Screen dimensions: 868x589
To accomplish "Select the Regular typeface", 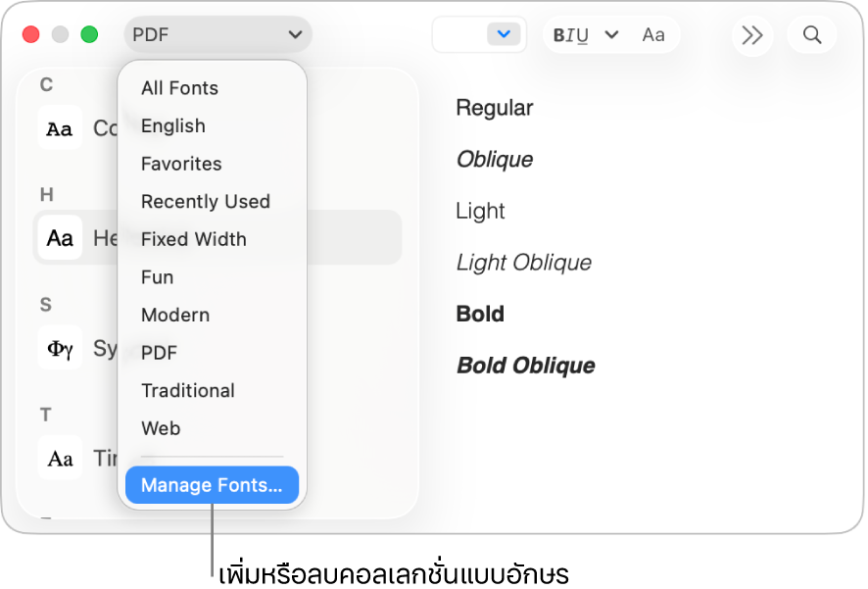I will 495,108.
